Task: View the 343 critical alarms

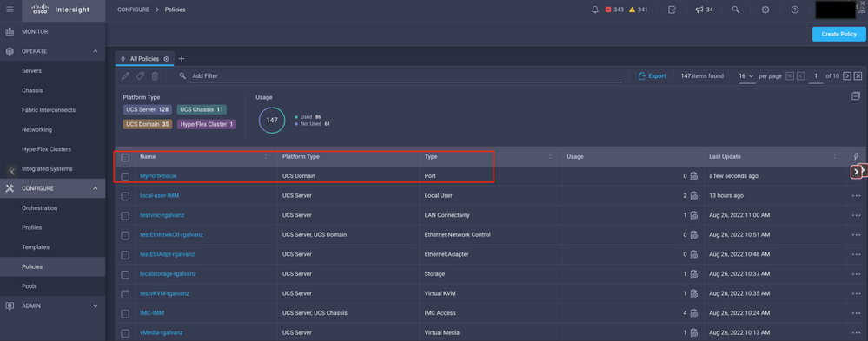Action: (615, 10)
